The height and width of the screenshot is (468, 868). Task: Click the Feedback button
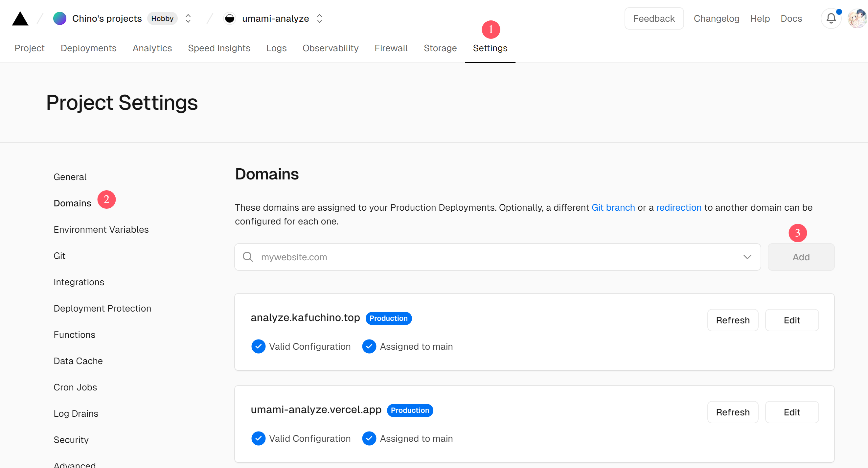point(654,18)
